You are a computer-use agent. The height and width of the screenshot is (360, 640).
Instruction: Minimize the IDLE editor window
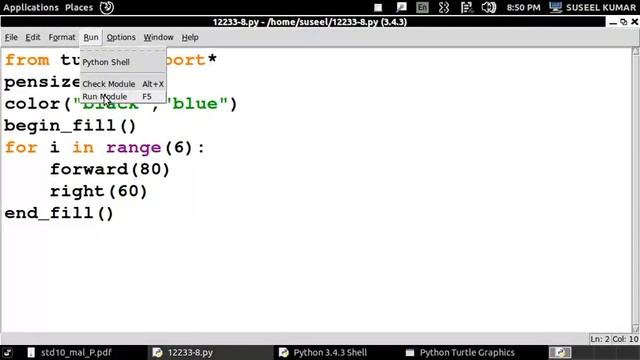[x=613, y=22]
